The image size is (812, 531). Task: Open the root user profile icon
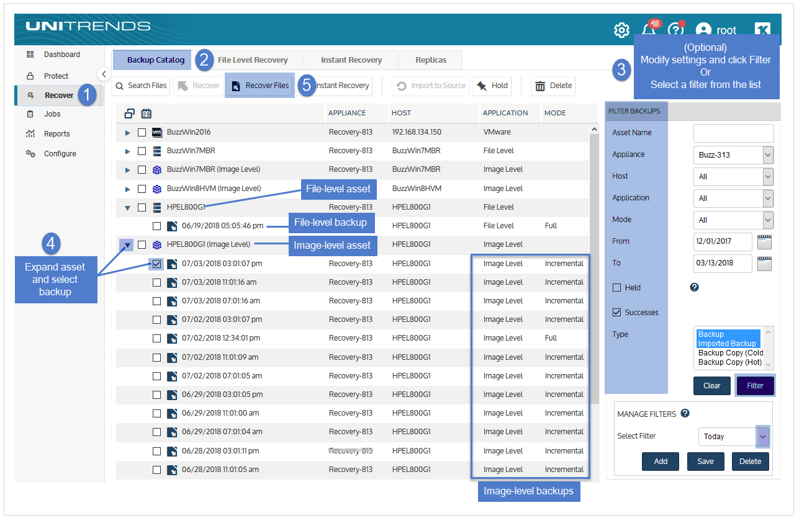tap(703, 30)
